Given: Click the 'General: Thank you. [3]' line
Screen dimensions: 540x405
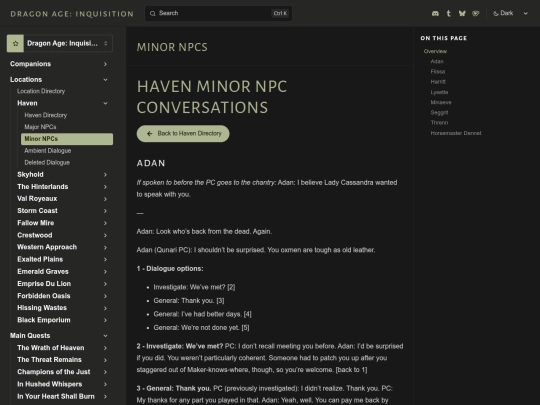Looking at the screenshot, I should coord(189,301).
